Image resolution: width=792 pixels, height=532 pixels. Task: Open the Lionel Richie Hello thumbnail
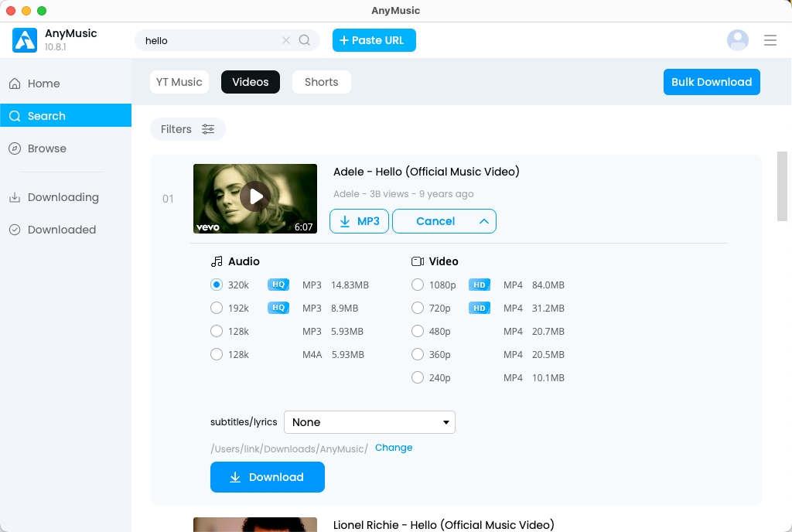tap(255, 524)
